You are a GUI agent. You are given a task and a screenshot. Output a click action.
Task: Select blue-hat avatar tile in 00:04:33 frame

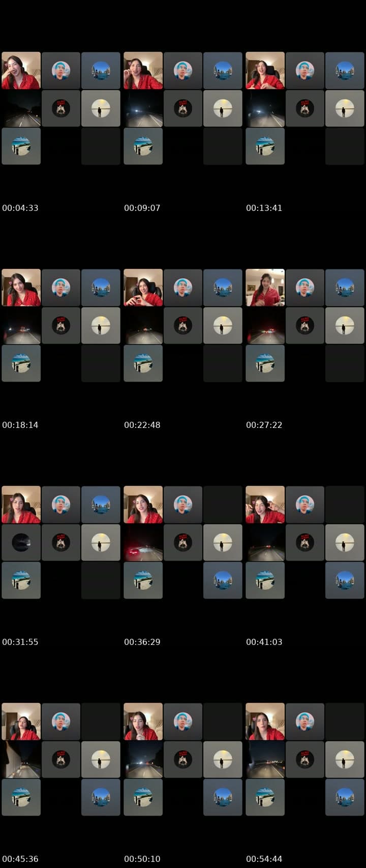[x=61, y=71]
